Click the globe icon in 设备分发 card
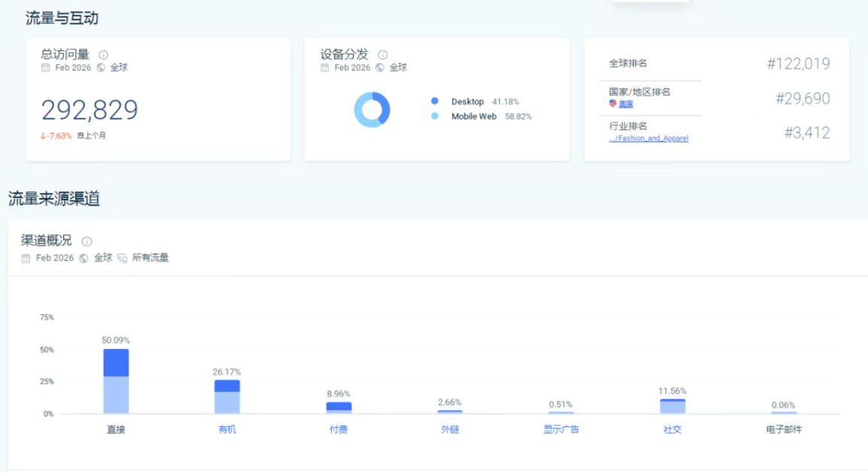The image size is (868, 473). coord(380,68)
